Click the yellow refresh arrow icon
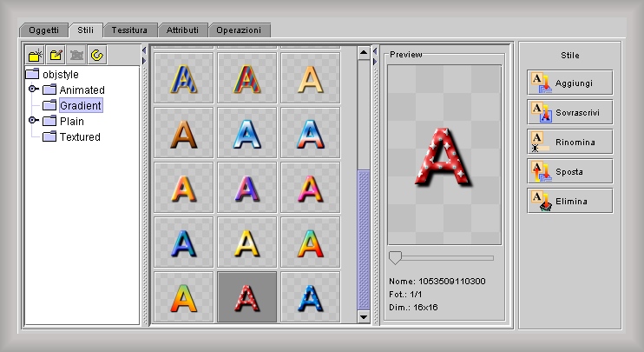This screenshot has width=644, height=352. coord(97,56)
